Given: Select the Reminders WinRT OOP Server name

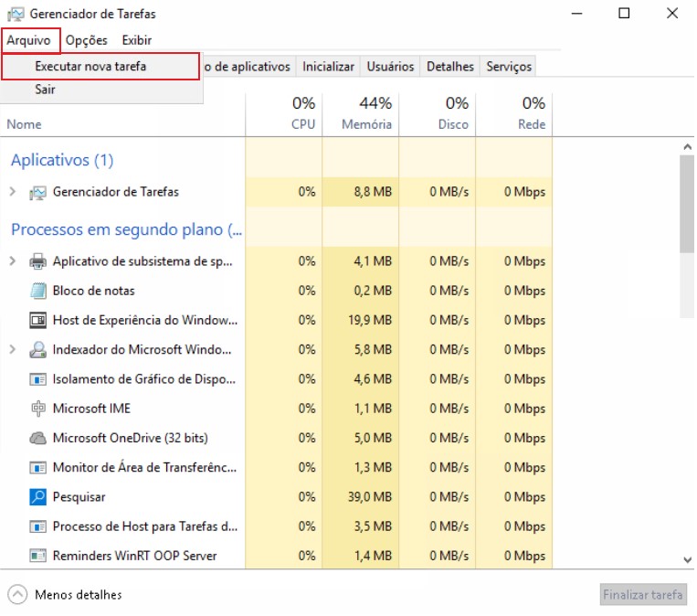Looking at the screenshot, I should coord(134,556).
